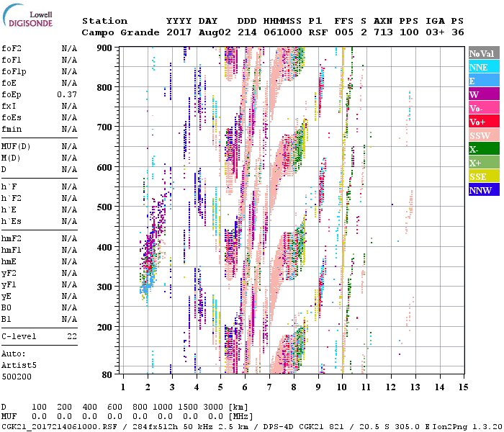Select the E blue legend swatch
The width and height of the screenshot is (504, 432).
(x=484, y=81)
